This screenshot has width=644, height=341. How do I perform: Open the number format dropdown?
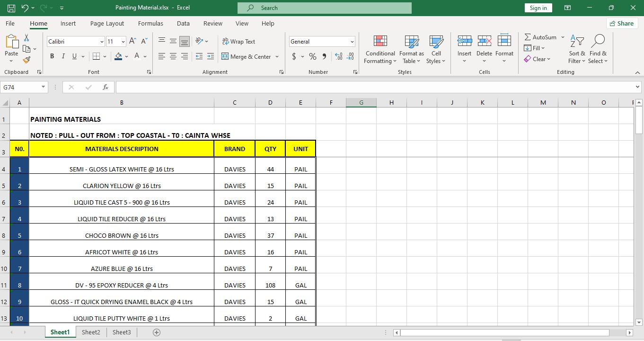pyautogui.click(x=352, y=42)
